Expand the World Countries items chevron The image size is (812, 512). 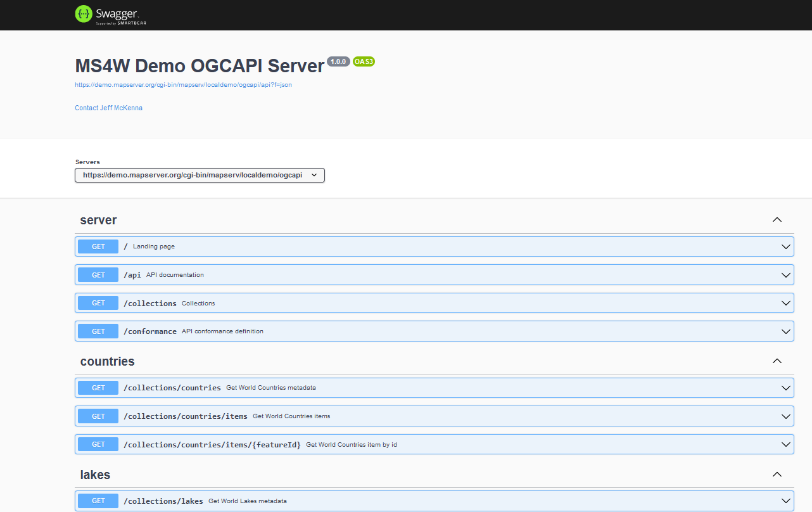(x=786, y=416)
